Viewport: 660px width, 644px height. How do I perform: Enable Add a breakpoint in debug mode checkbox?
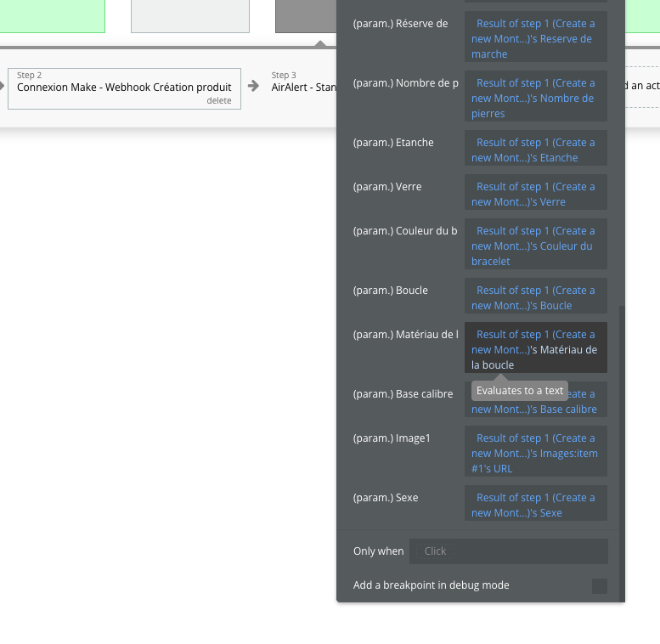tap(600, 586)
